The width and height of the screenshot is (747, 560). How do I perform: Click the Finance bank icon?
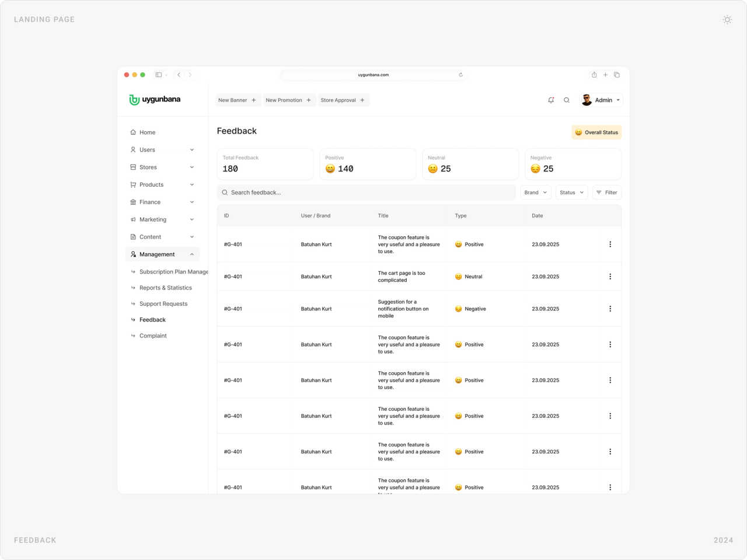133,202
